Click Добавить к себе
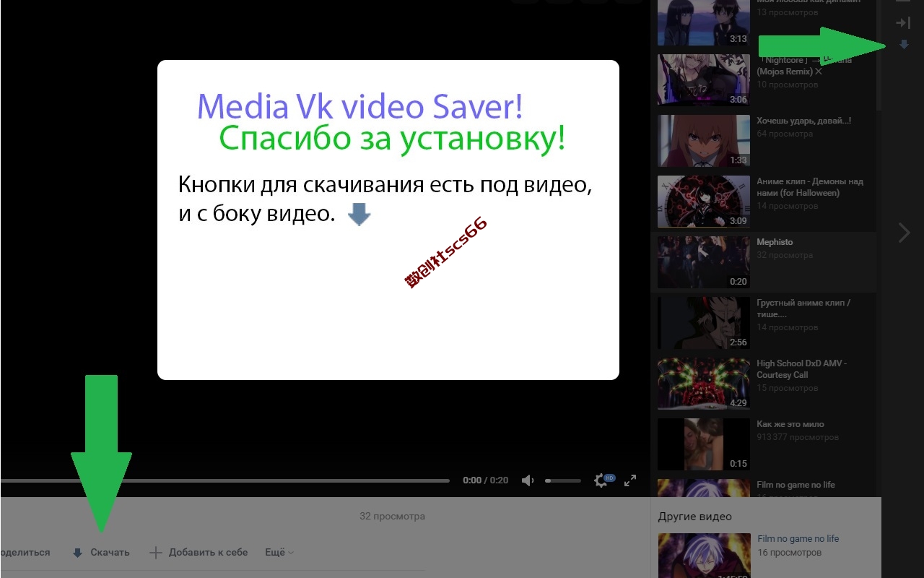Viewport: 924px width, 578px height. pos(208,553)
